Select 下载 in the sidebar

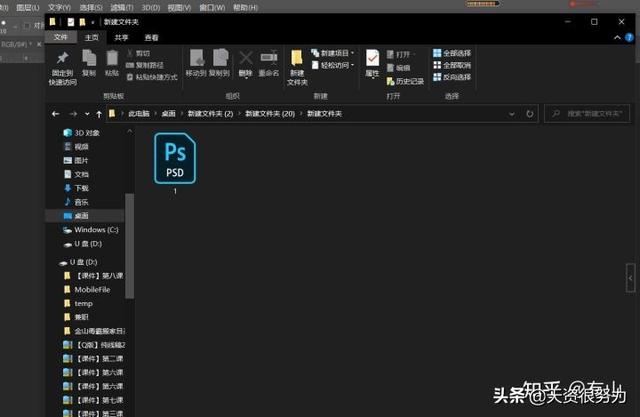pos(76,188)
